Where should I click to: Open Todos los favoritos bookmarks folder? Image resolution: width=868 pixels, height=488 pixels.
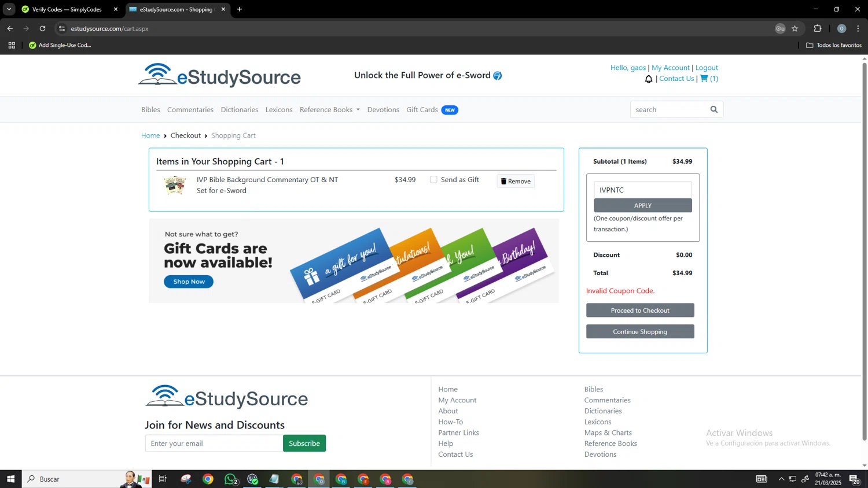click(x=834, y=45)
